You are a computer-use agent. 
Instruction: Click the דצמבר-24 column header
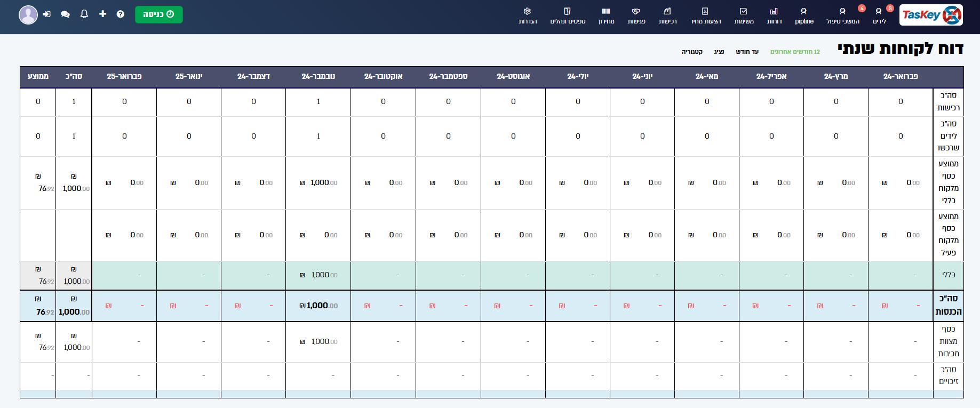[253, 77]
